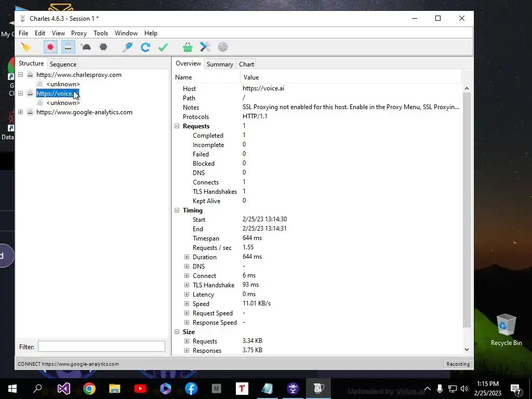Expand the DNS timing row
This screenshot has height=399, width=532.
187,267
